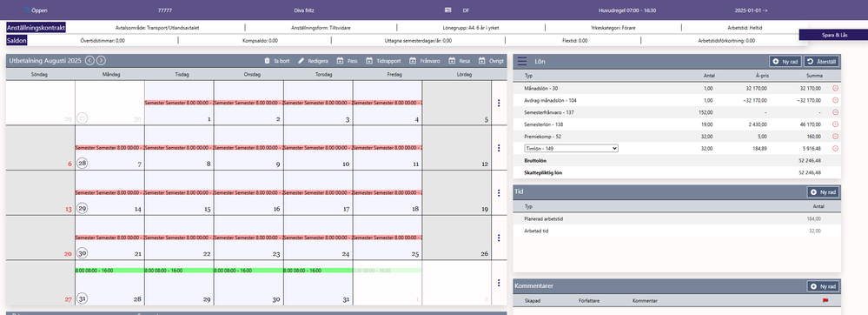Select the circled week number 28
Image resolution: width=868 pixels, height=315 pixels.
pyautogui.click(x=82, y=164)
